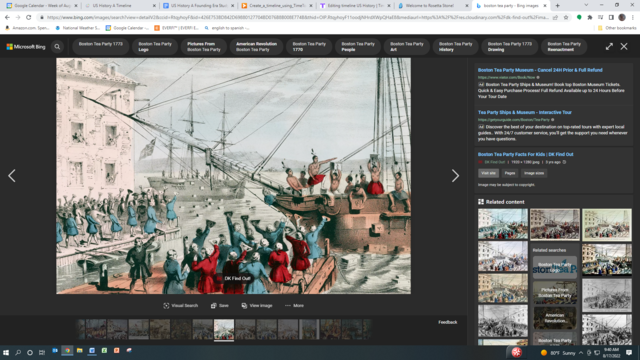The height and width of the screenshot is (360, 640).
Task: Open third related content thumbnail in top row
Action: pos(607,224)
